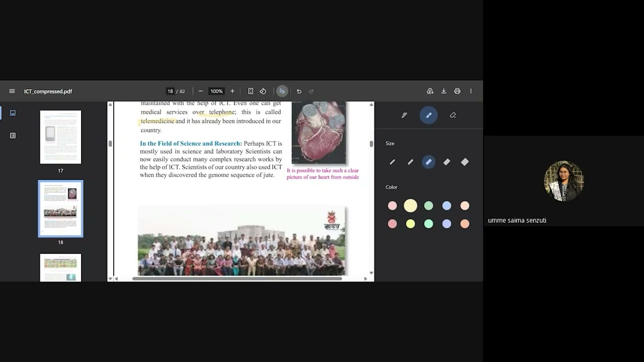Image resolution: width=644 pixels, height=362 pixels.
Task: Select the eraser tool
Action: pyautogui.click(x=453, y=115)
